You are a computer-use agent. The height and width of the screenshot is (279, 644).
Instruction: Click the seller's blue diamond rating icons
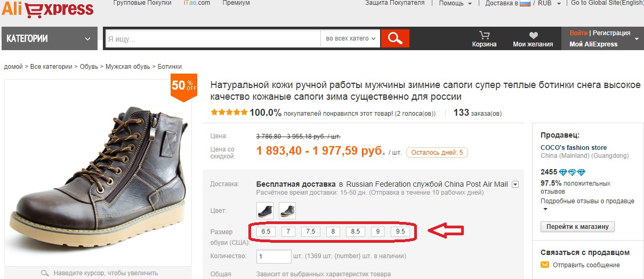(x=573, y=172)
